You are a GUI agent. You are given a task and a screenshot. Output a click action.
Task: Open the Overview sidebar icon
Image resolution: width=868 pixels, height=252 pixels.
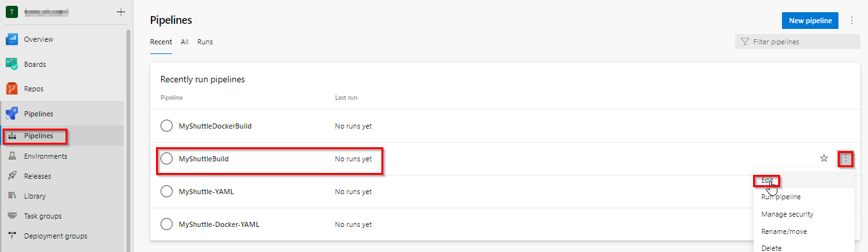point(12,39)
